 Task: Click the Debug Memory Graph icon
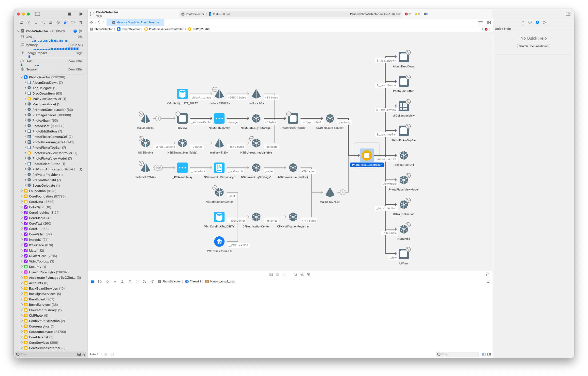coord(137,281)
